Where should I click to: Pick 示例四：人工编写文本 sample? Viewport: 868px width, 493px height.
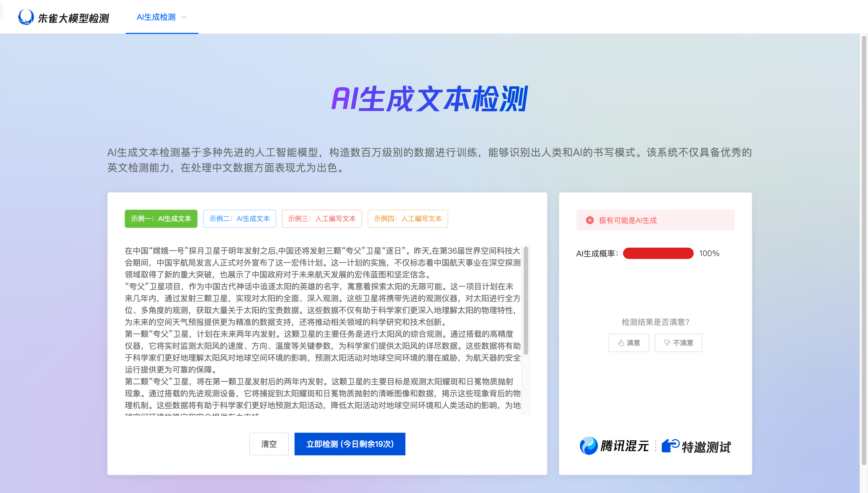coord(407,219)
